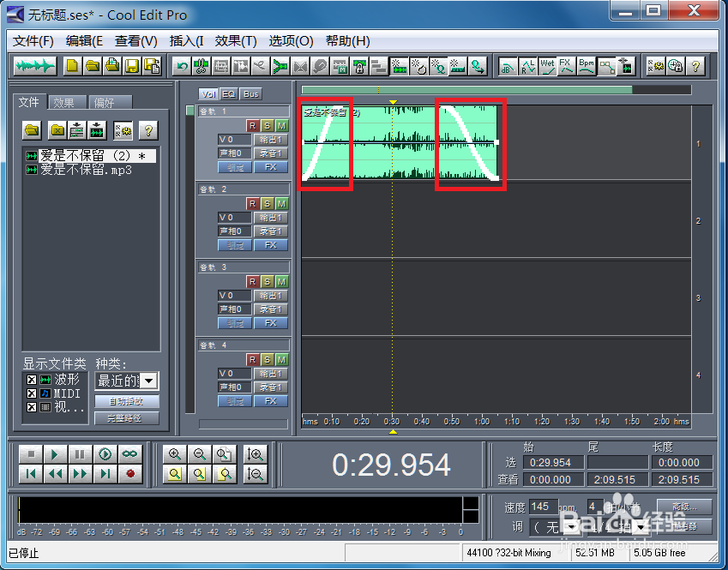The image size is (728, 570).
Task: Open the key dropdown arrow
Action: (571, 528)
